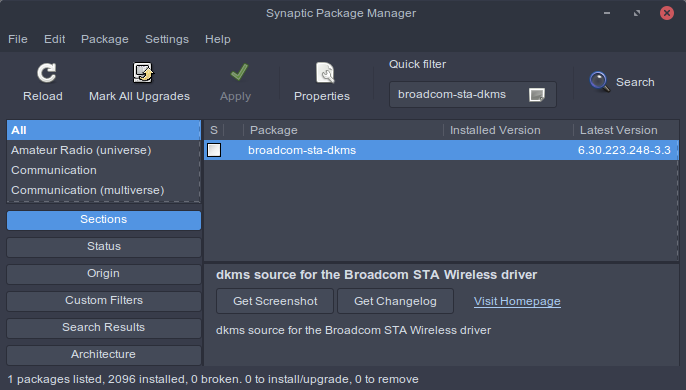Screen dimensions: 686x390
Task: Select the Sections filter button
Action: point(104,220)
